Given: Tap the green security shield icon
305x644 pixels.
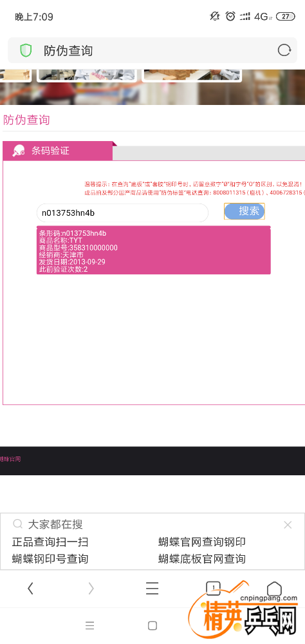Looking at the screenshot, I should [26, 50].
